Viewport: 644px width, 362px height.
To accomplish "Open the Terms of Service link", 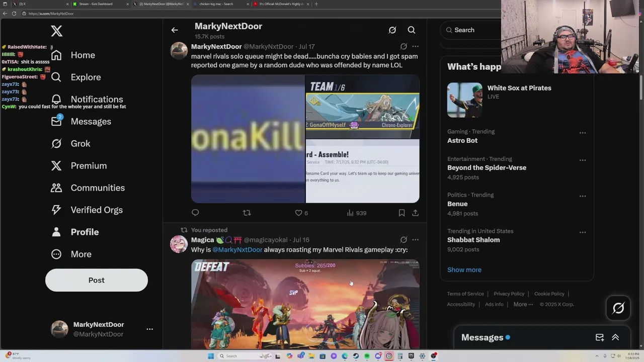I will click(x=465, y=294).
